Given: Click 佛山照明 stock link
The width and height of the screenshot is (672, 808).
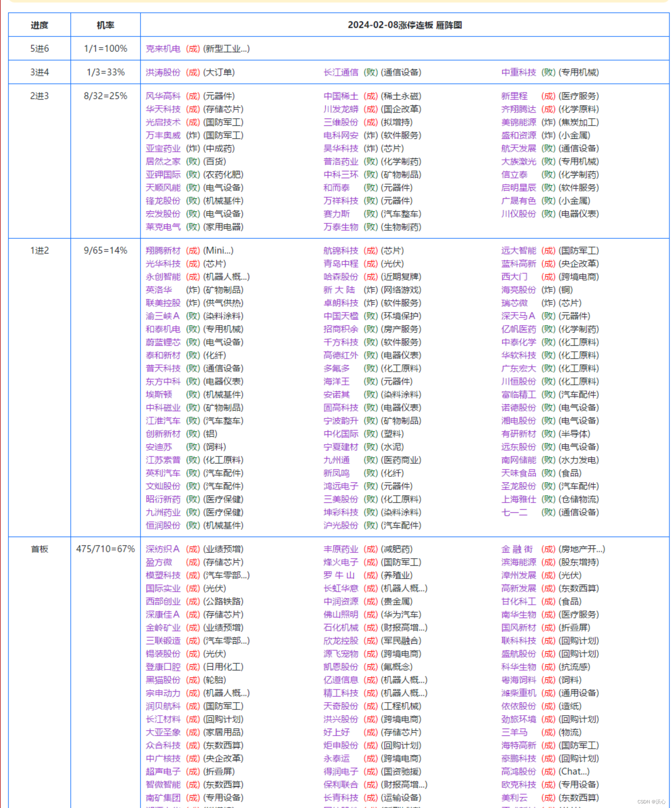Looking at the screenshot, I should 341,614.
